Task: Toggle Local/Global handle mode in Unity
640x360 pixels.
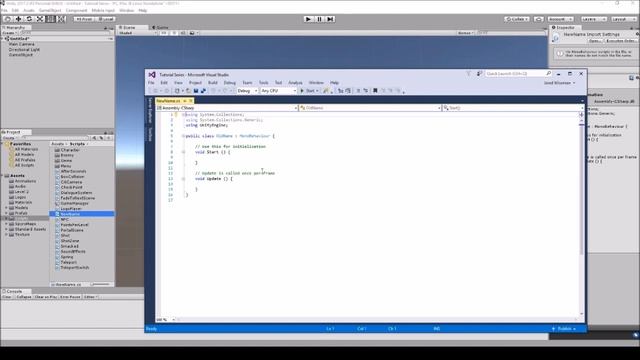Action: pos(105,19)
